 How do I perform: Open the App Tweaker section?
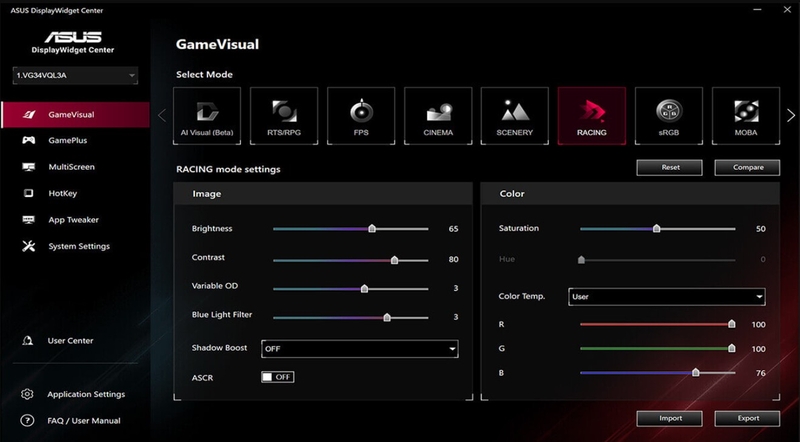73,220
